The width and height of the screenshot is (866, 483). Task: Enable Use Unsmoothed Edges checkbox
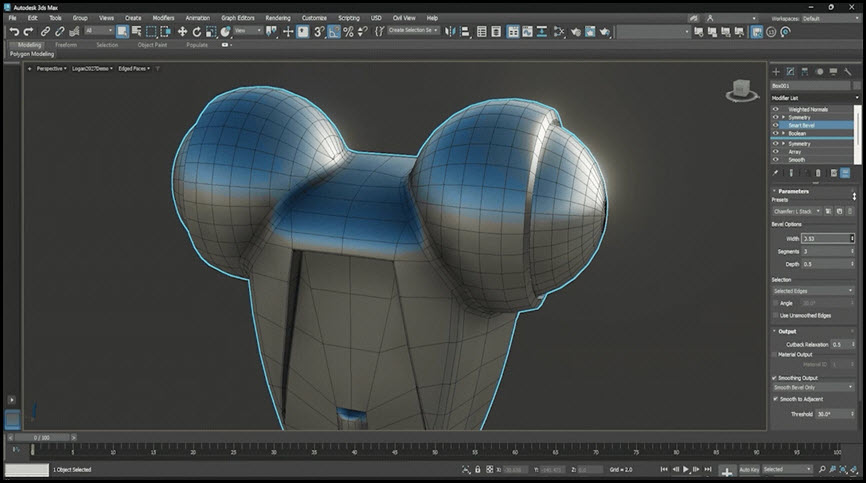click(x=775, y=315)
